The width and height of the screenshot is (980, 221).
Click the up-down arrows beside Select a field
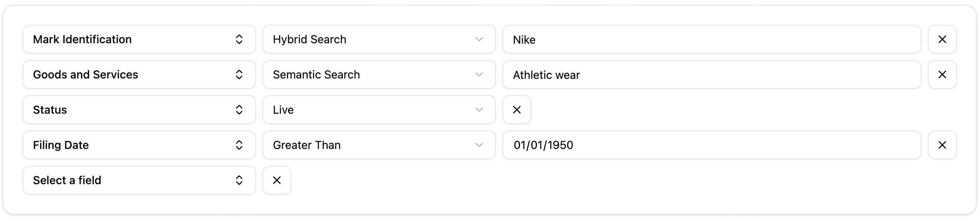pos(239,180)
